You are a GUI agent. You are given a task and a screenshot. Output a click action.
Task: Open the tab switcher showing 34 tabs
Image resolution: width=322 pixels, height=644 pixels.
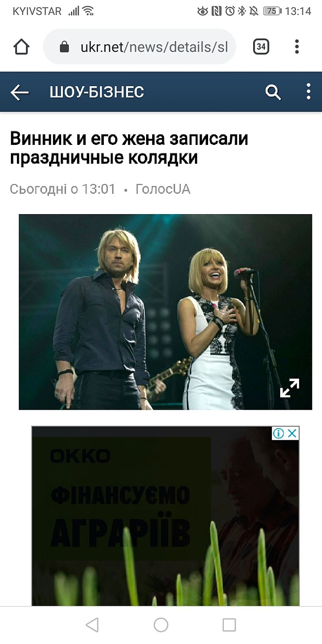click(261, 47)
